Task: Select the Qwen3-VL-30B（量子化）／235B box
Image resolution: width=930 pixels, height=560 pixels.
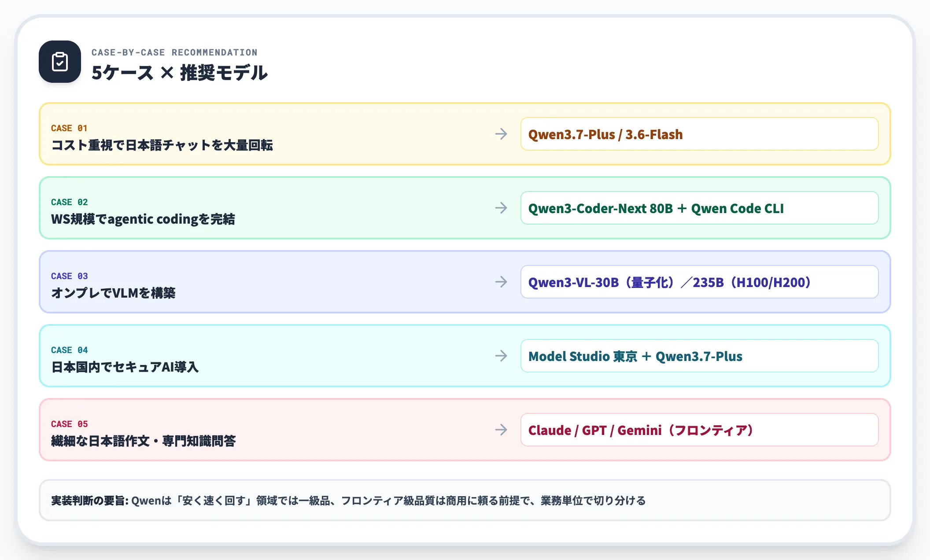Action: pyautogui.click(x=699, y=282)
